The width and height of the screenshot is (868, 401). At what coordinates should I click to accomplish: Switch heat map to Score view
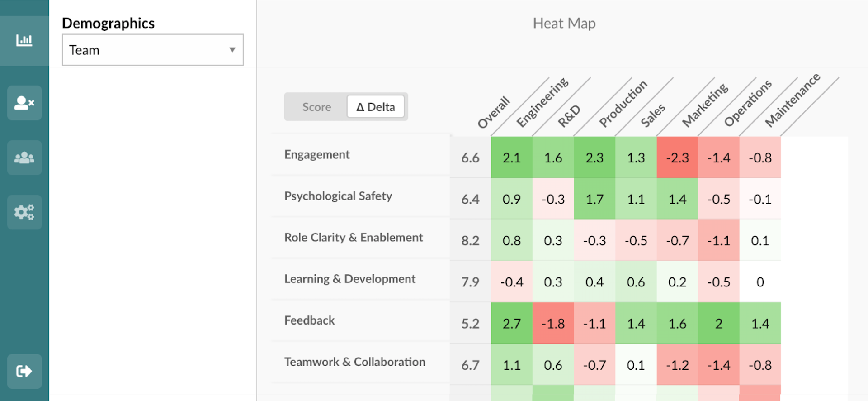(316, 107)
